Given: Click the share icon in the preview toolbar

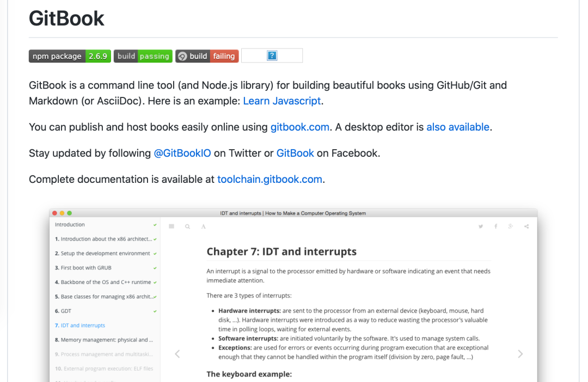Looking at the screenshot, I should click(526, 226).
